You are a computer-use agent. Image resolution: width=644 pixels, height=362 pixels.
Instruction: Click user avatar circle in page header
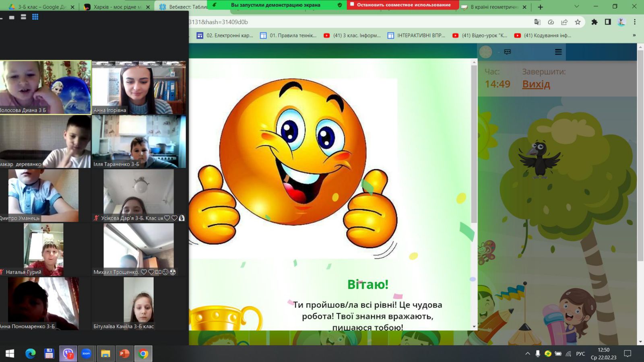[x=486, y=52]
